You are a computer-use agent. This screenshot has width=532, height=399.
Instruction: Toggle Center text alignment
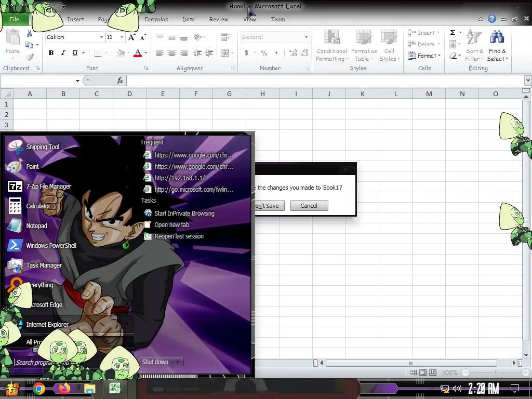coord(172,52)
